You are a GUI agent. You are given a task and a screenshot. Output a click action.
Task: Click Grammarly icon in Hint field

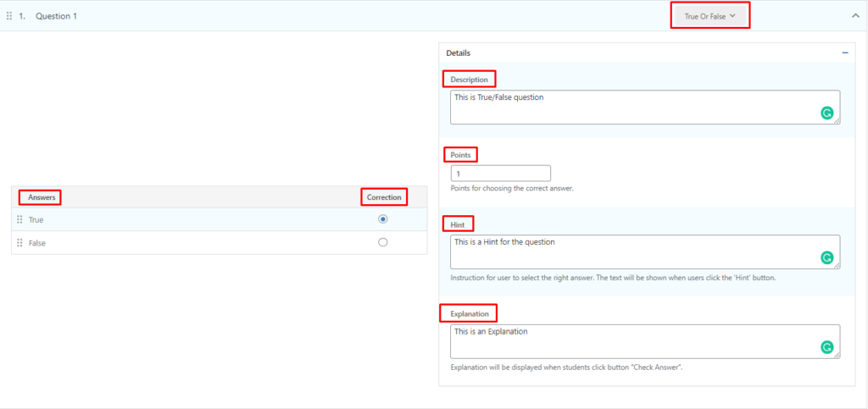(x=826, y=257)
